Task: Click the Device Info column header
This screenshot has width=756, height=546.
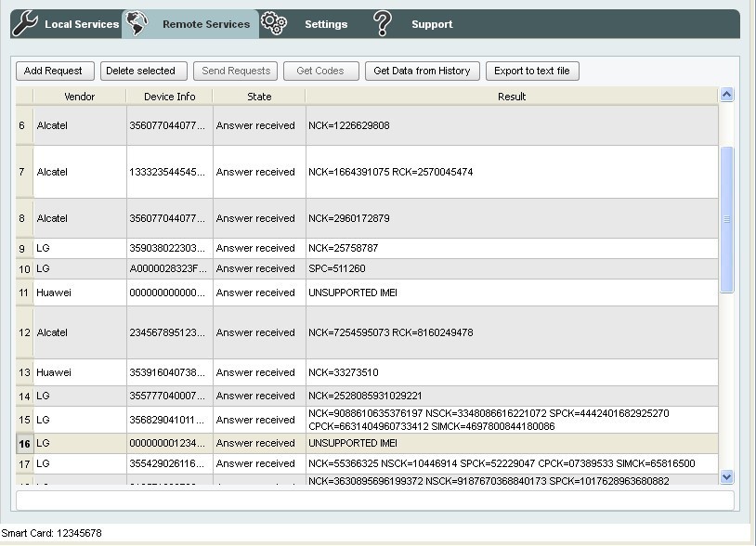Action: pyautogui.click(x=168, y=96)
